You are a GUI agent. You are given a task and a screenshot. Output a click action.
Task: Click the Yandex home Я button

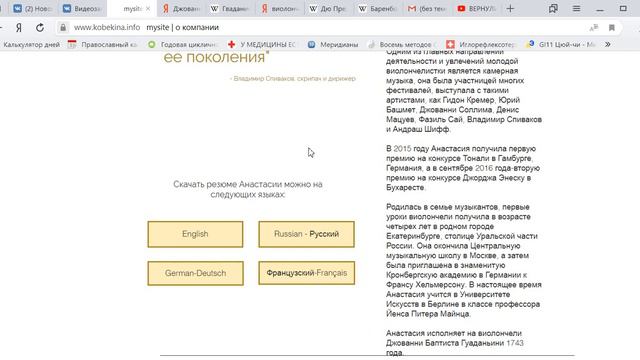point(18,28)
